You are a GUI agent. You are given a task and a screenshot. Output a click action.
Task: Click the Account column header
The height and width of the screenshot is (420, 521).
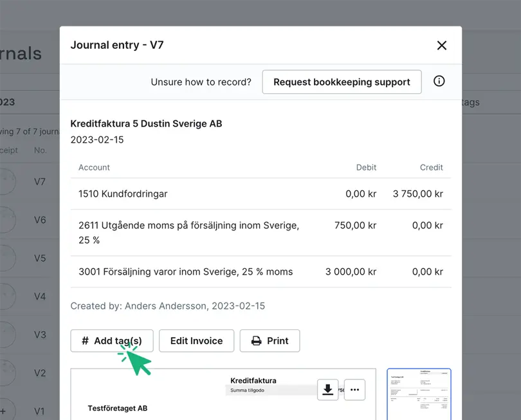(94, 167)
